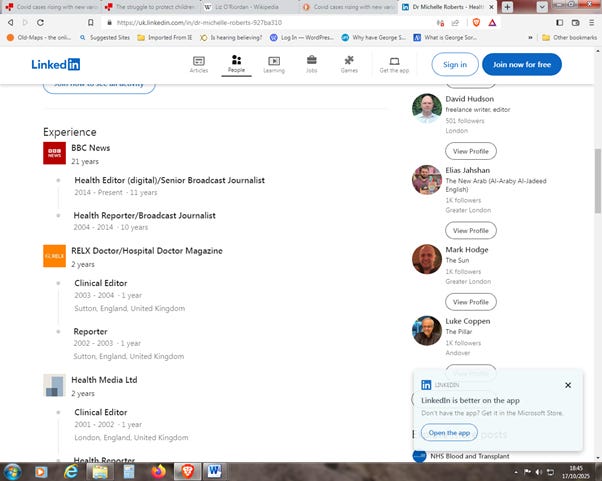Open Microsoft Word from taskbar
Image resolution: width=602 pixels, height=481 pixels.
coord(215,471)
